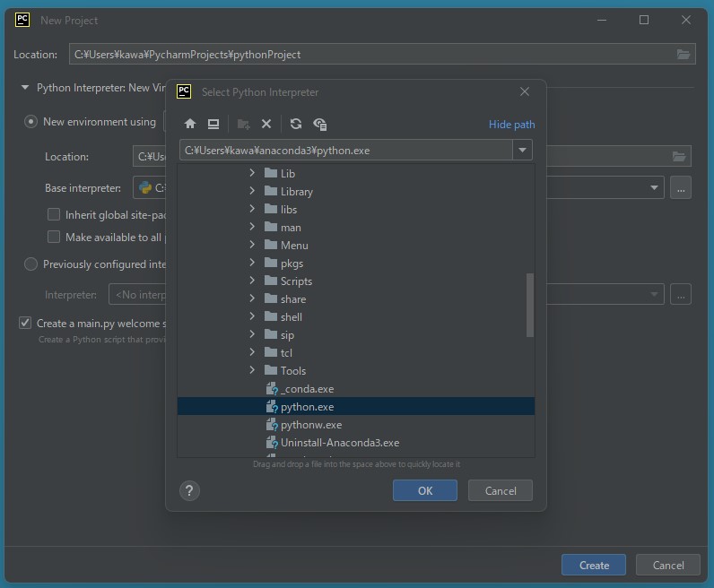Maximize the New Project window
Screen dimensions: 714x588
(x=644, y=20)
